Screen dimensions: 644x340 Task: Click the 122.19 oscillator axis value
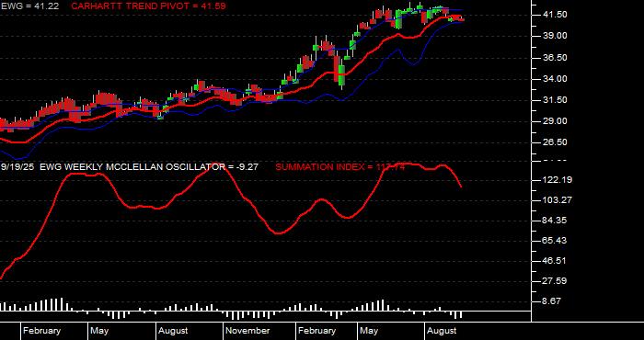(556, 180)
